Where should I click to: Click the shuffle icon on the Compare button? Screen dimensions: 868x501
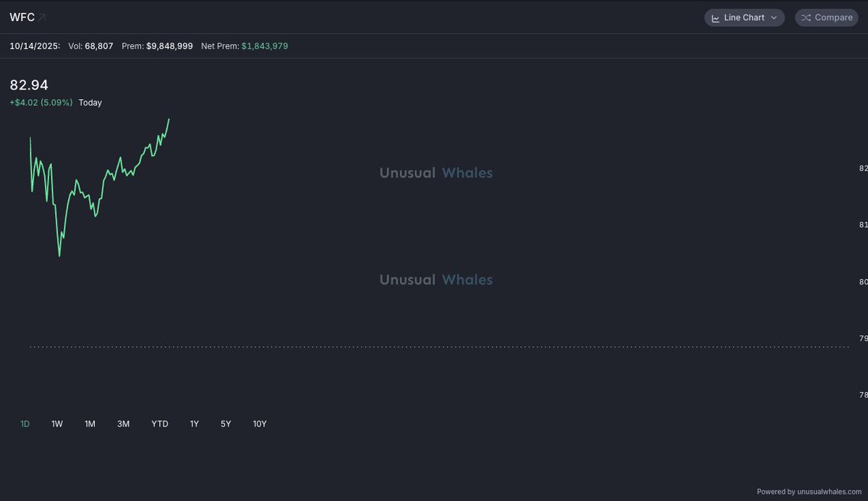pos(806,17)
